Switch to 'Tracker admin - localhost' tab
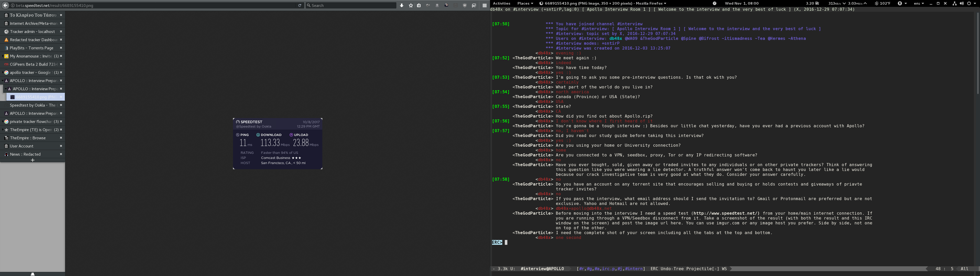Image resolution: width=980 pixels, height=276 pixels. coord(33,31)
